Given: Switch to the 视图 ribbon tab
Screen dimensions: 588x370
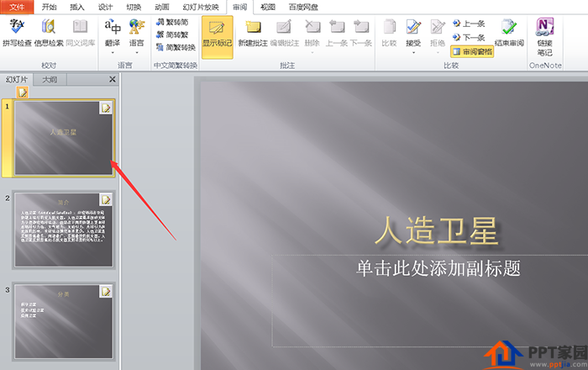Looking at the screenshot, I should (x=268, y=7).
